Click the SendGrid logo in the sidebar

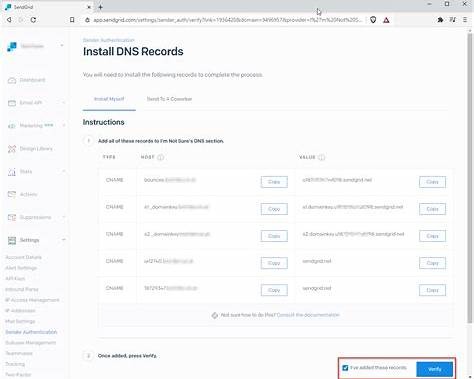point(12,47)
